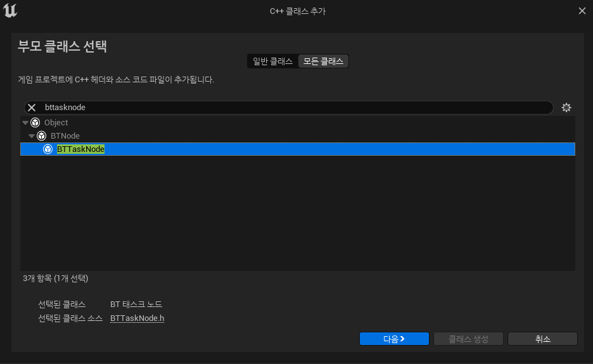Collapse the Object tree node
Image resolution: width=593 pixels, height=364 pixels.
[25, 123]
